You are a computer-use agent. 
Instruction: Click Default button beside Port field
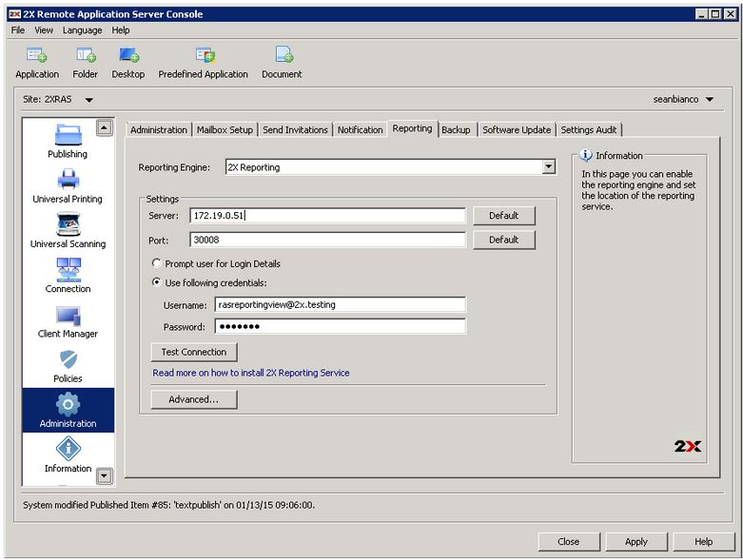point(503,240)
